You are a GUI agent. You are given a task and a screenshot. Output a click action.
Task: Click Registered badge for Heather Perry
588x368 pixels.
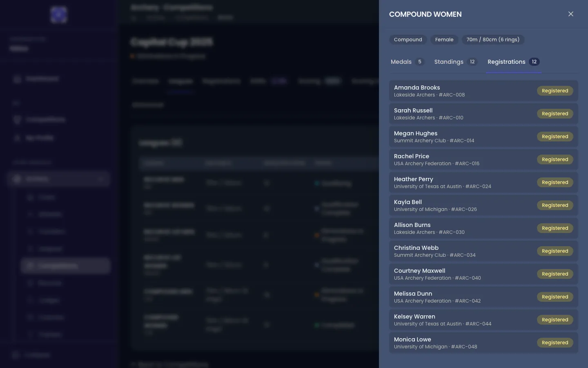tap(555, 182)
